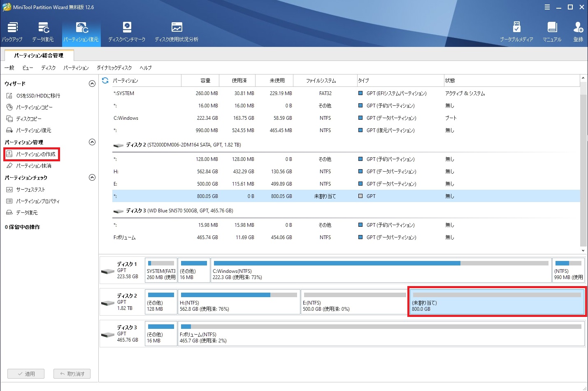Select C:Windows(NTFS) block in disk map
The width and height of the screenshot is (588, 391).
click(x=381, y=270)
